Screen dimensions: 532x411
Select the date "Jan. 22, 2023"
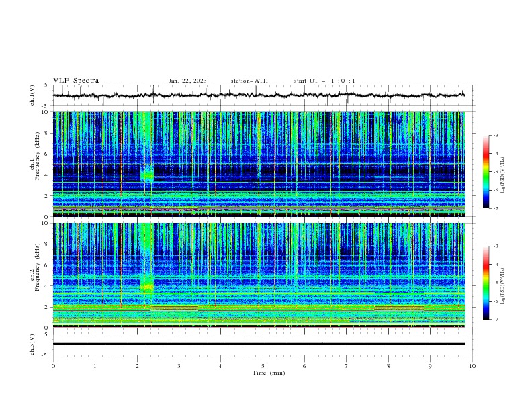187,81
